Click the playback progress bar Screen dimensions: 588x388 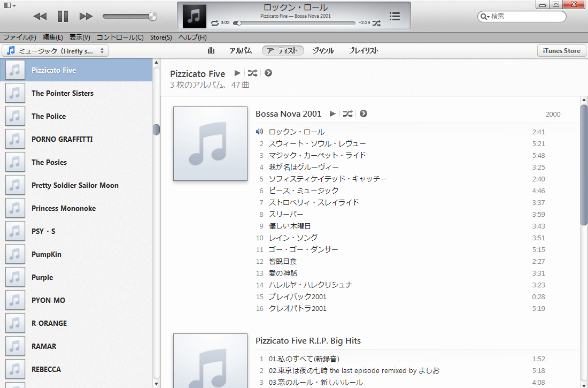pos(294,23)
